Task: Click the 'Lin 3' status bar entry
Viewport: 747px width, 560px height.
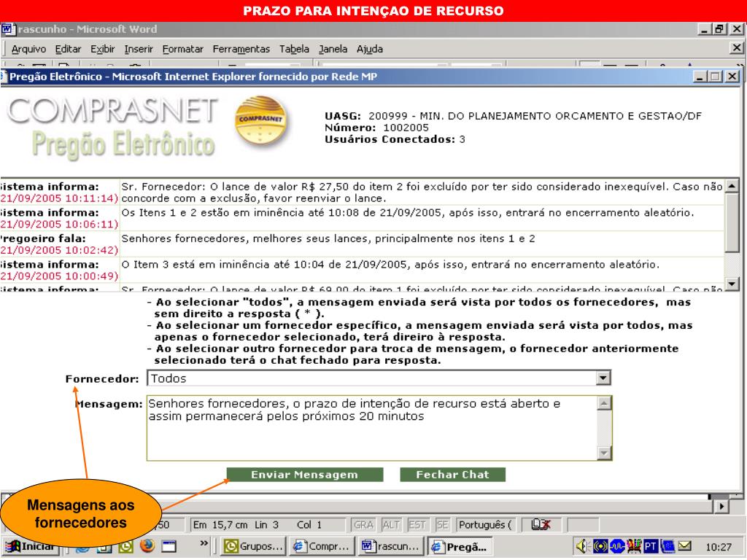Action: [266, 525]
